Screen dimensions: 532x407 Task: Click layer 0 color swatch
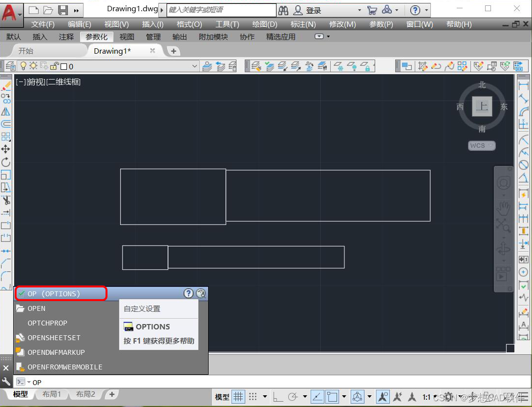(64, 66)
